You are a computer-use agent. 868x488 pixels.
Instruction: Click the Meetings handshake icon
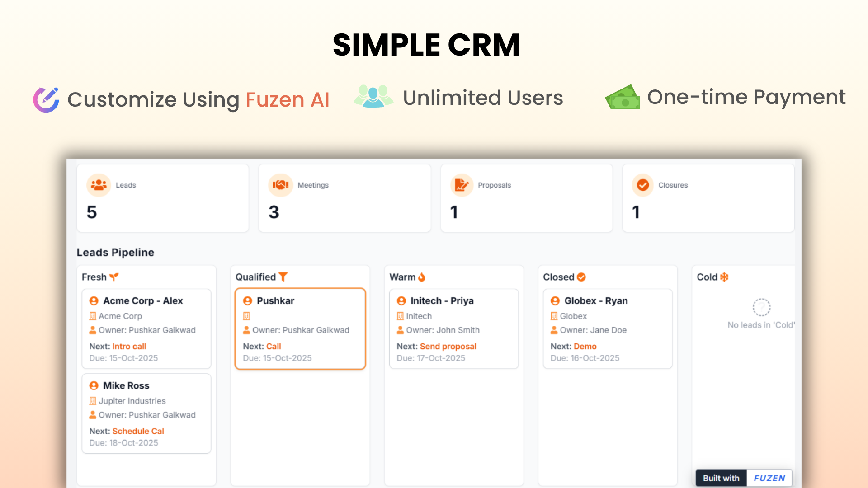pos(280,185)
